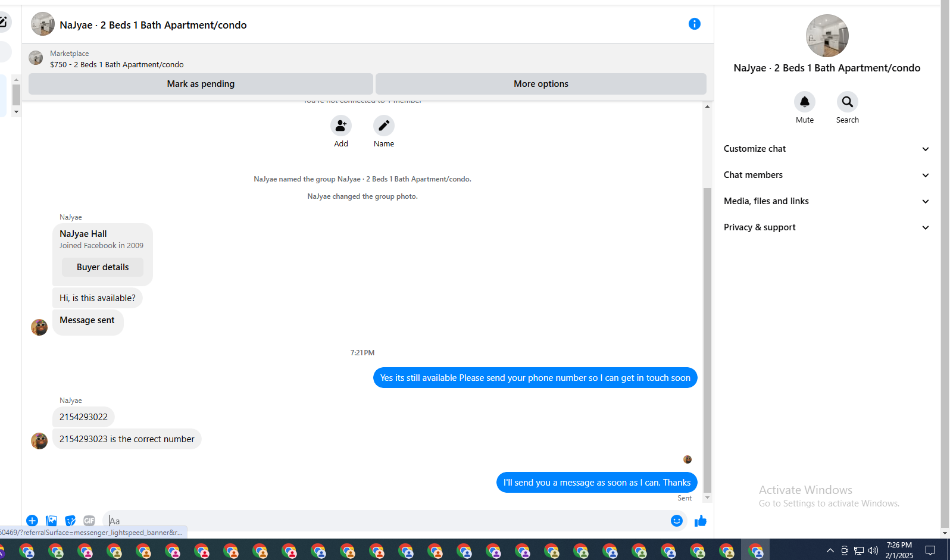Click the NaJyae Hall profile name
The image size is (950, 560).
click(83, 234)
